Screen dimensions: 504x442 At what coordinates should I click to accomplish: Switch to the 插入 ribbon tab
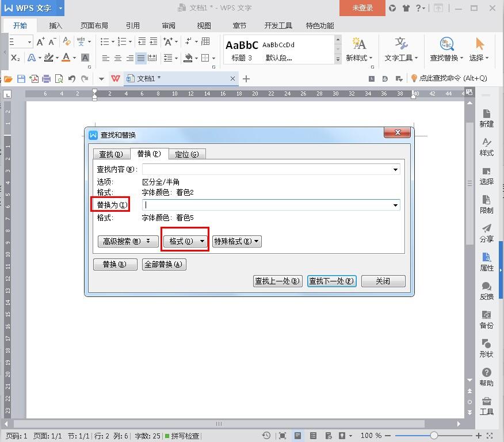(55, 26)
